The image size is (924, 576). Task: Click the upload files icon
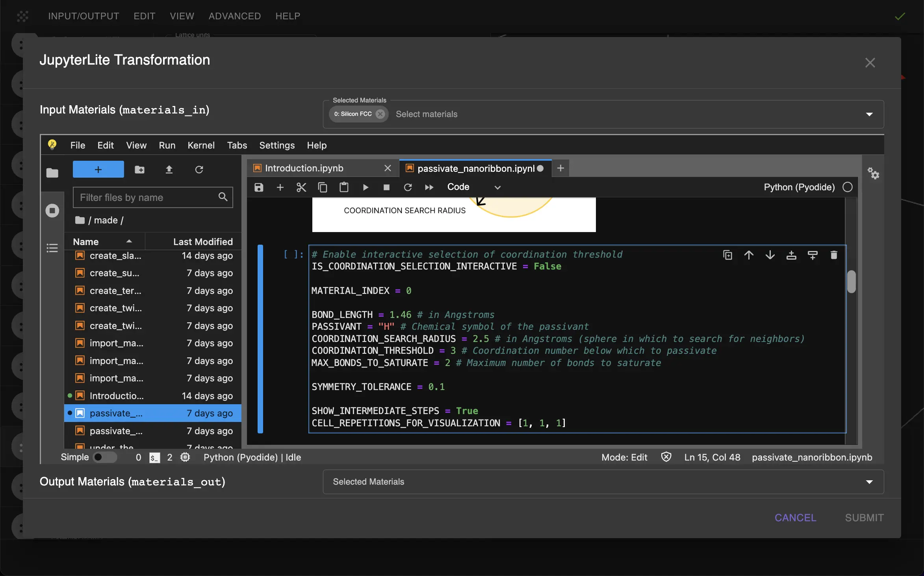coord(169,169)
